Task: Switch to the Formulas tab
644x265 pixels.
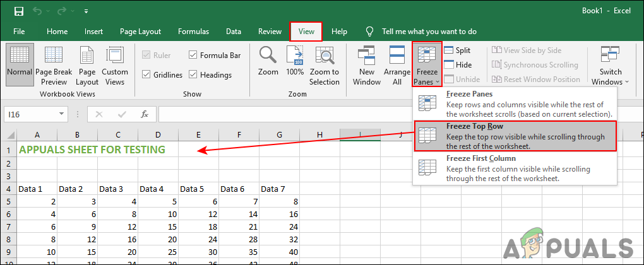Action: pos(193,32)
